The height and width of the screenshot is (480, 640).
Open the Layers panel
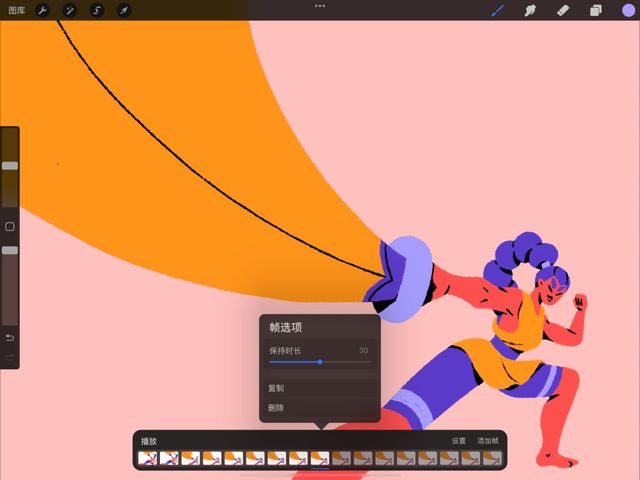coord(596,10)
